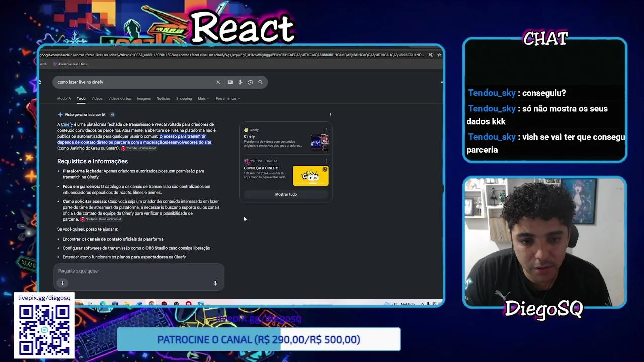The image size is (644, 362).
Task: Switch to the Shopping tab
Action: point(184,98)
